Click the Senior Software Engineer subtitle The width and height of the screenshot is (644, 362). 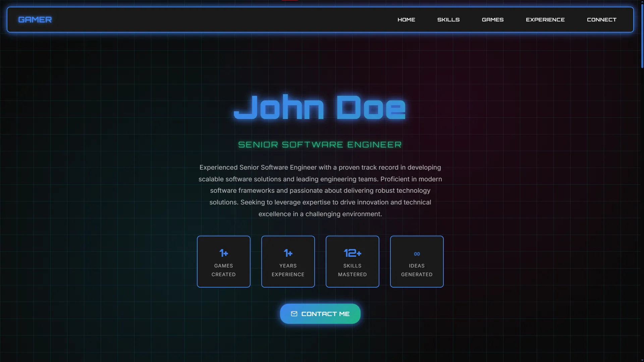coord(320,144)
